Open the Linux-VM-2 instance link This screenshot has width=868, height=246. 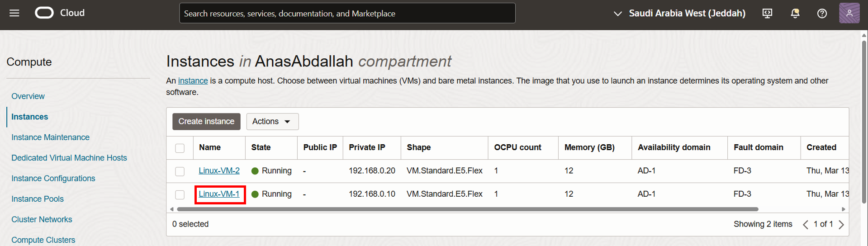pyautogui.click(x=219, y=171)
